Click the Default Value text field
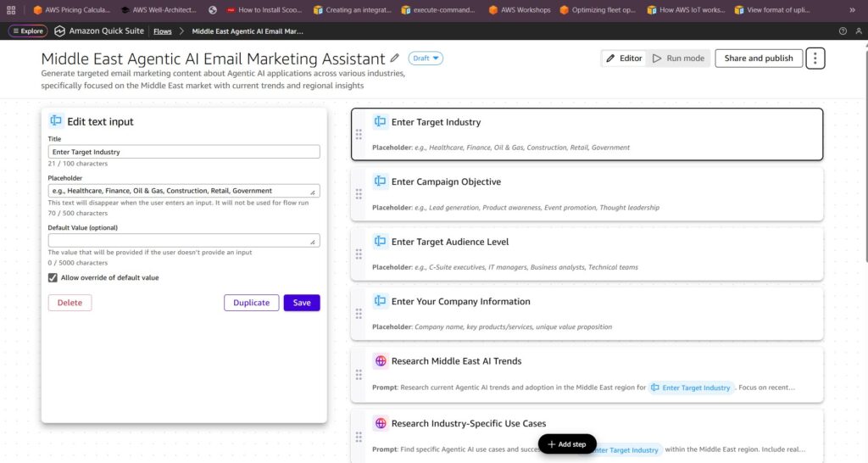This screenshot has height=463, width=868. pyautogui.click(x=183, y=241)
